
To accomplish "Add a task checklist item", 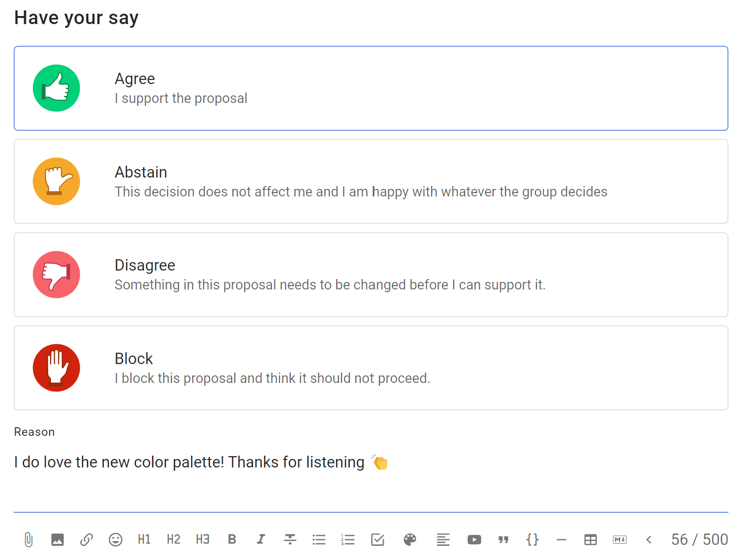I will coord(378,539).
